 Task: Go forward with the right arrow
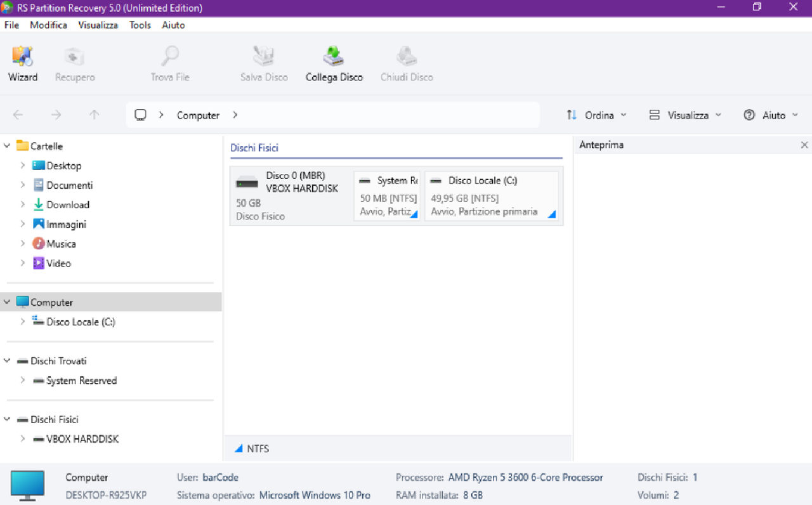(x=56, y=115)
